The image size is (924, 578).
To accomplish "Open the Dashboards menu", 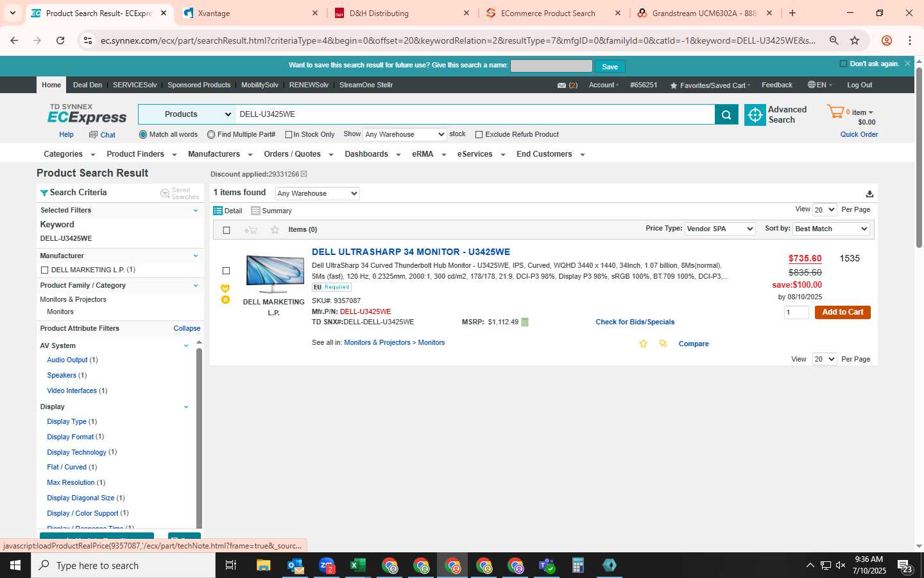I will (372, 154).
